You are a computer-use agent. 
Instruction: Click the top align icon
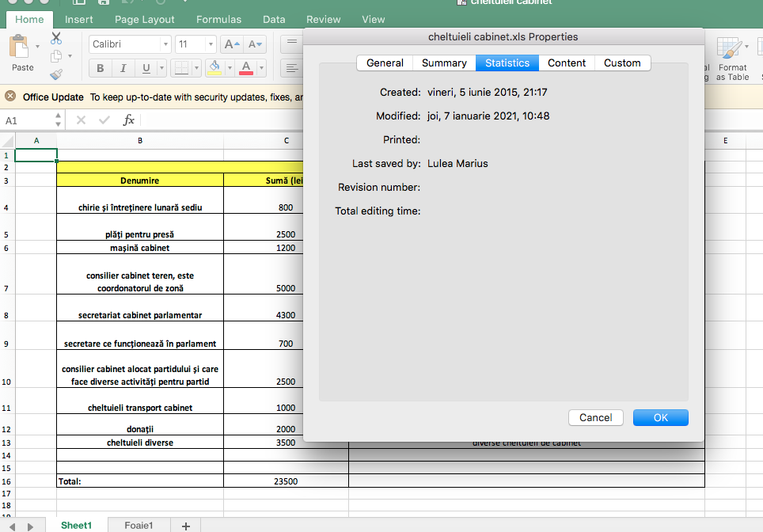pyautogui.click(x=292, y=43)
